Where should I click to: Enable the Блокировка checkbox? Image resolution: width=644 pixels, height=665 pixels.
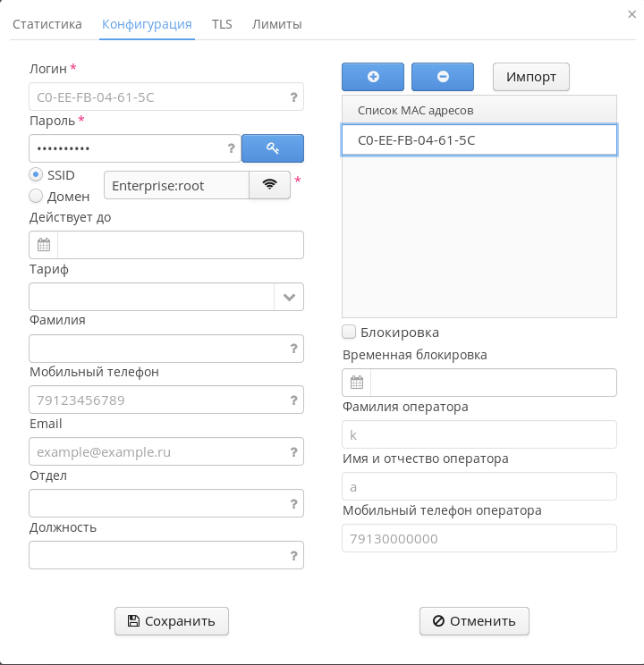[x=350, y=332]
